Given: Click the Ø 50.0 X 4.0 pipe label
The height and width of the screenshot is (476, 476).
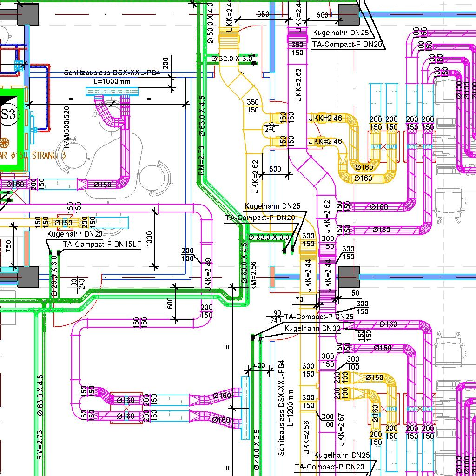Looking at the screenshot, I should pos(210,22).
